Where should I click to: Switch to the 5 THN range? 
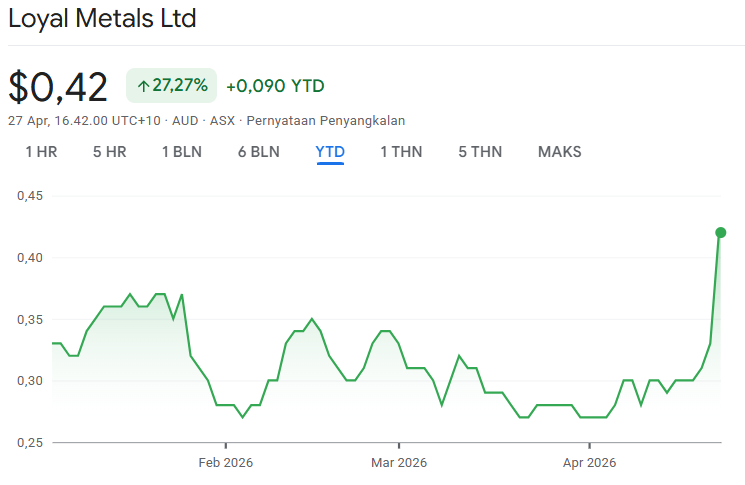(480, 152)
